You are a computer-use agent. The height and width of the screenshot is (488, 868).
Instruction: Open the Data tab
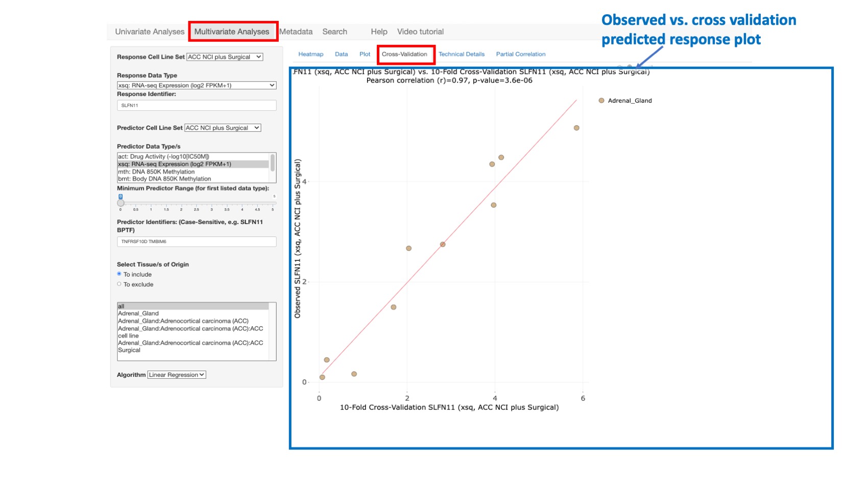click(341, 54)
